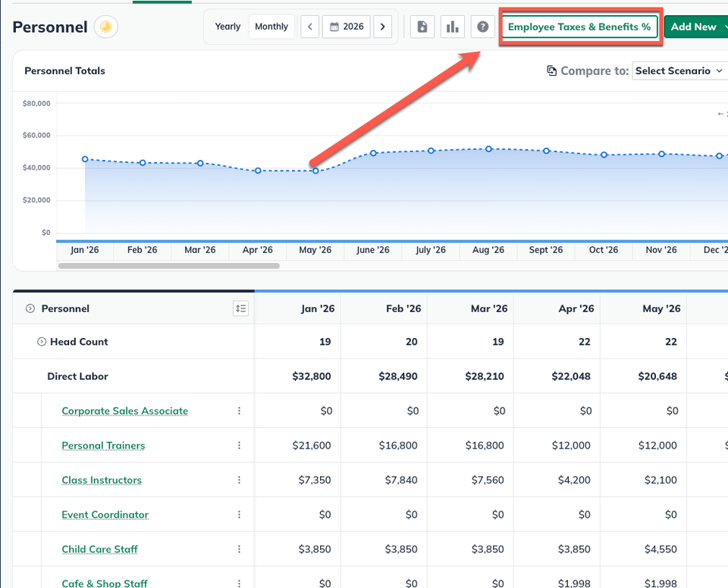Open the Event Coordinator link
This screenshot has width=728, height=588.
[105, 514]
